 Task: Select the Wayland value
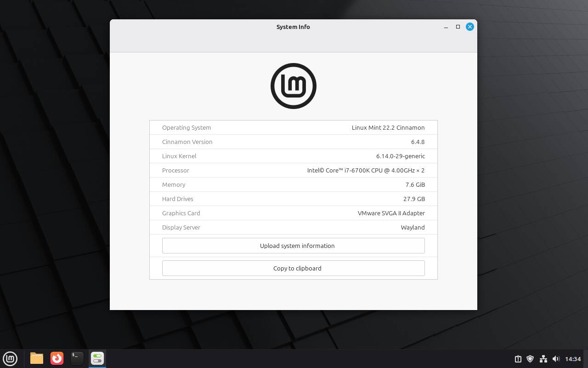(x=413, y=227)
